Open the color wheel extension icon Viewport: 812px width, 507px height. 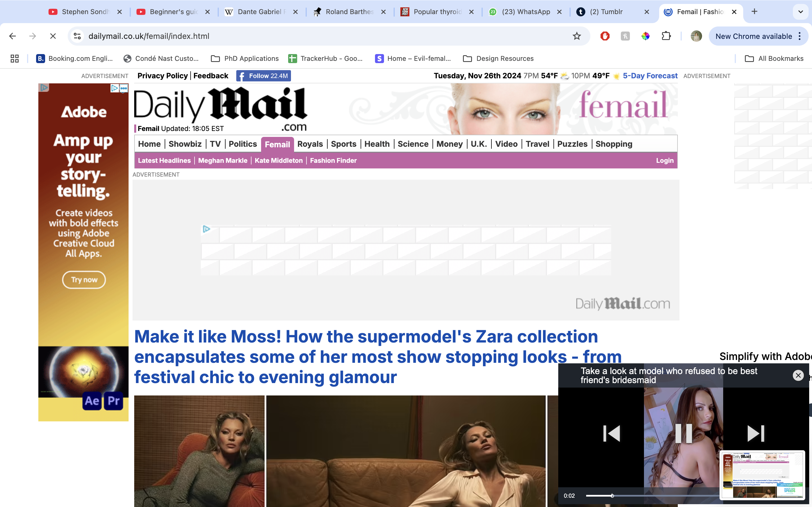(646, 36)
